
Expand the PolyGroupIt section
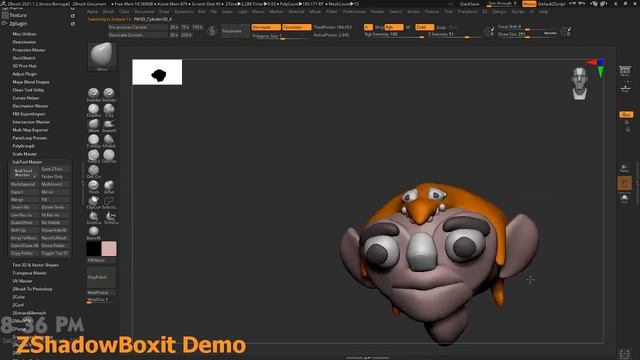[x=23, y=146]
